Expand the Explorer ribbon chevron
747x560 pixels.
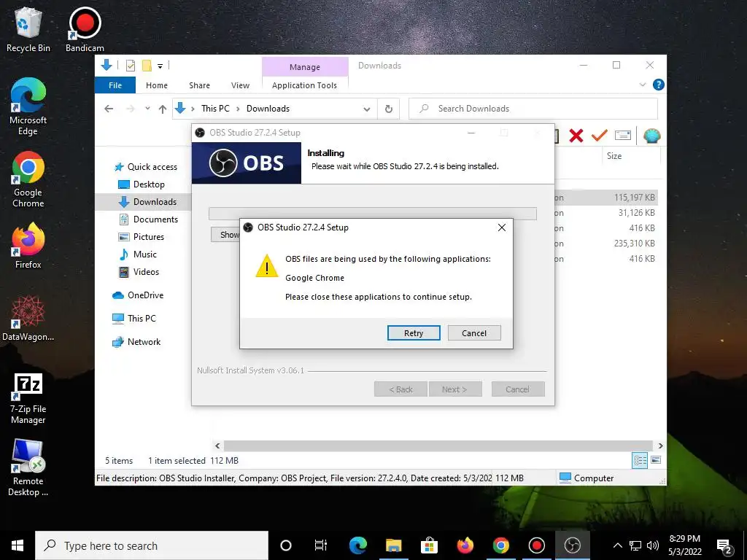click(643, 85)
